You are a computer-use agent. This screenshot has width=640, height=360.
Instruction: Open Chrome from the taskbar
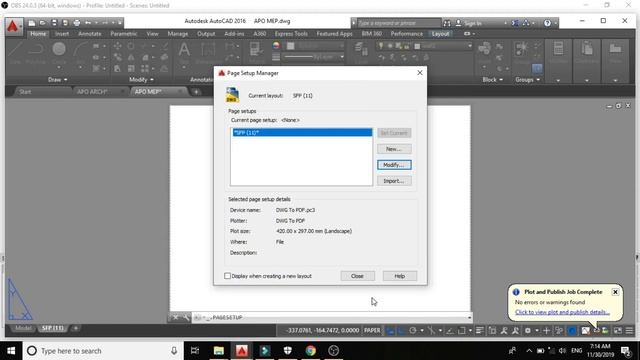click(311, 350)
